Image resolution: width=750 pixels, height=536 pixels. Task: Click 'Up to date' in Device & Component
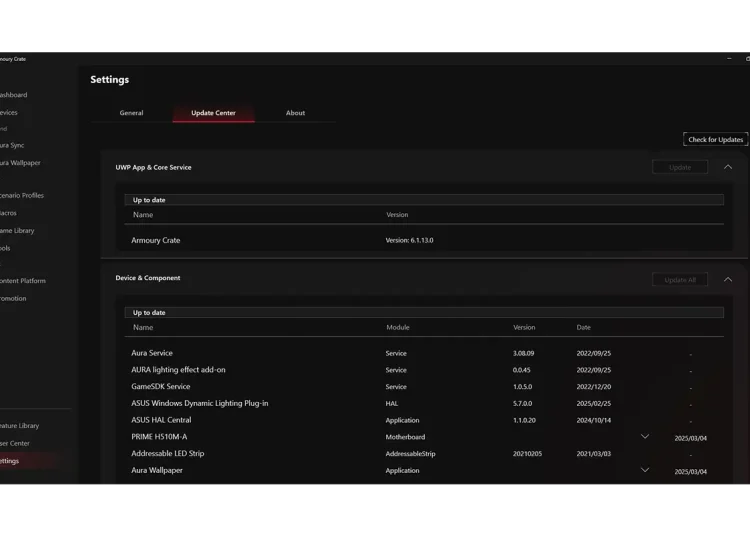click(149, 313)
